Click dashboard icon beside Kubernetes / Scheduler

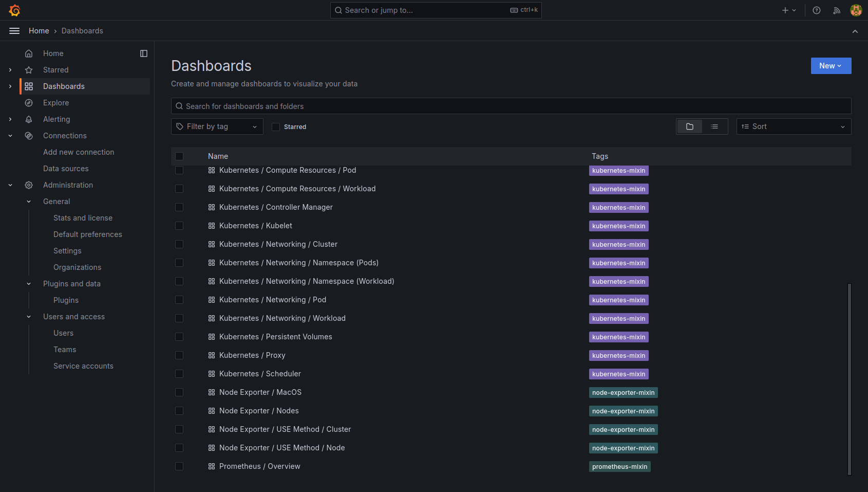pos(212,374)
